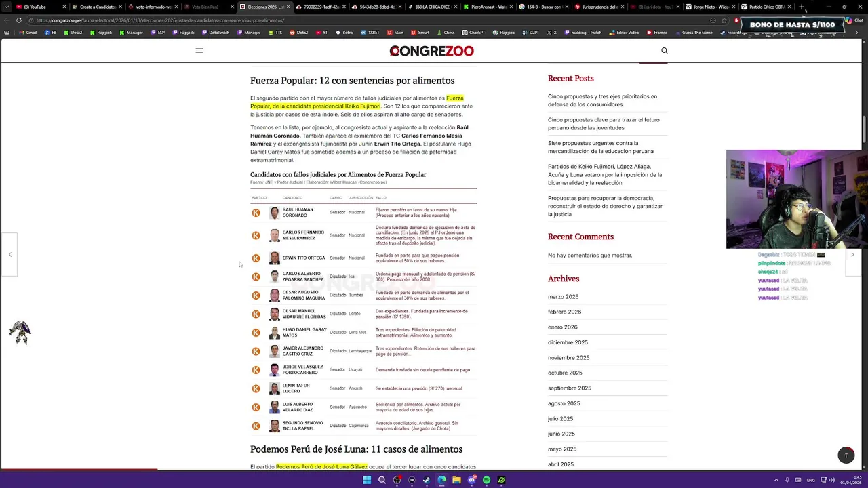Open Steam from the taskbar
868x488 pixels.
point(427,480)
